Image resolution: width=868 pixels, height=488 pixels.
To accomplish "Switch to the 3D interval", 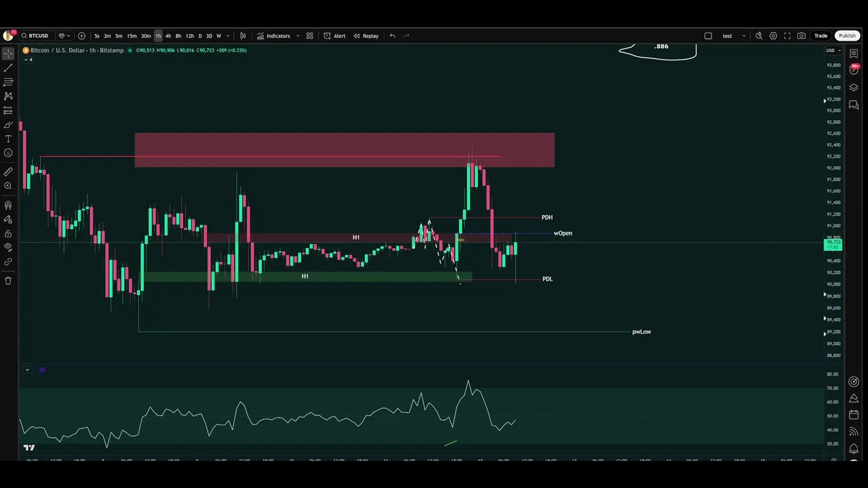I will tap(209, 36).
